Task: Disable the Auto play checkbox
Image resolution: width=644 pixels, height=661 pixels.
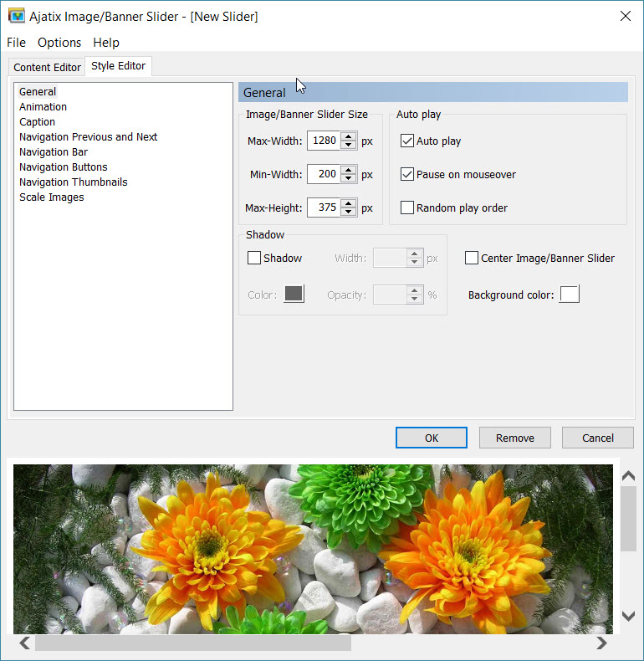Action: 407,141
